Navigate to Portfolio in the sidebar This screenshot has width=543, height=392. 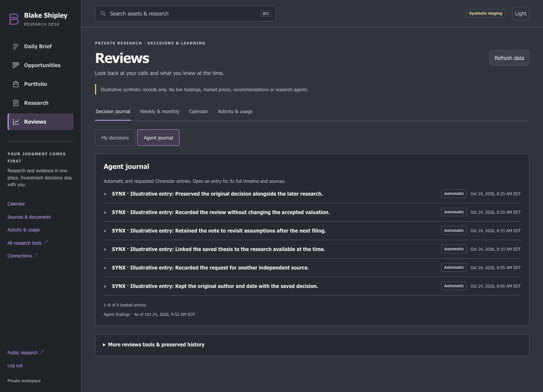[x=41, y=84]
